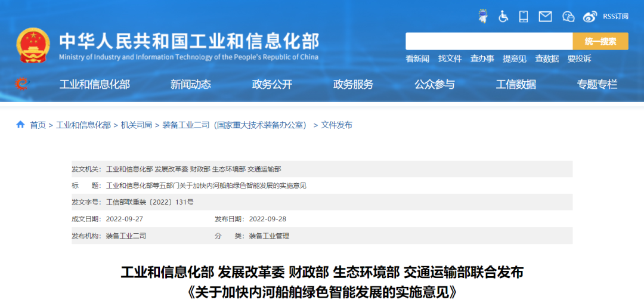The image size is (644, 306).
Task: Open the 找文件 quick link
Action: (450, 58)
